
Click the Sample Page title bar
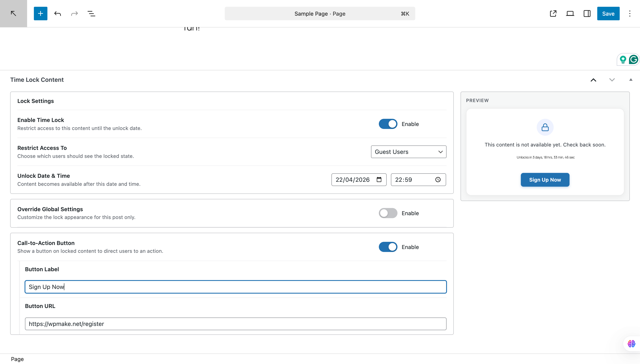[320, 14]
